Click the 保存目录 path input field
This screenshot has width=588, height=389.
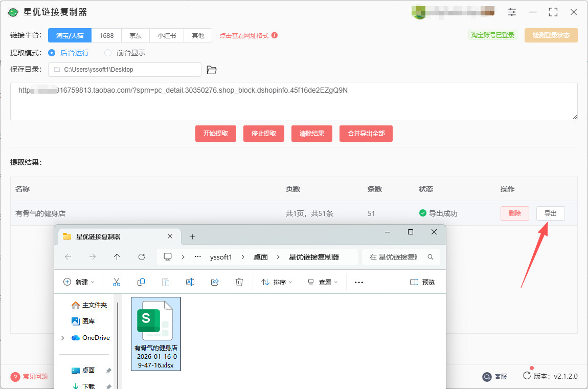point(124,70)
